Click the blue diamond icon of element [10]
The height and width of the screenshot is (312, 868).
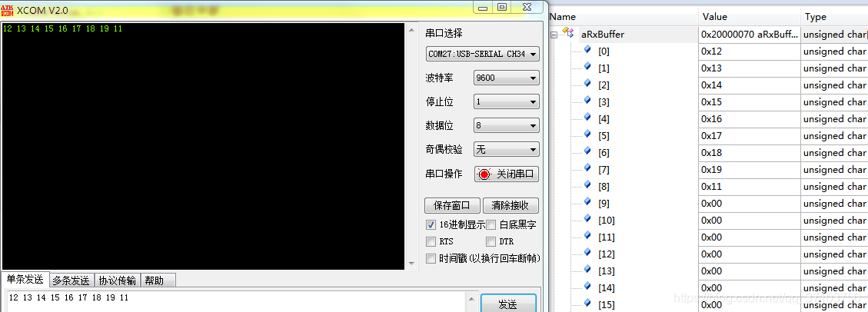coord(587,219)
